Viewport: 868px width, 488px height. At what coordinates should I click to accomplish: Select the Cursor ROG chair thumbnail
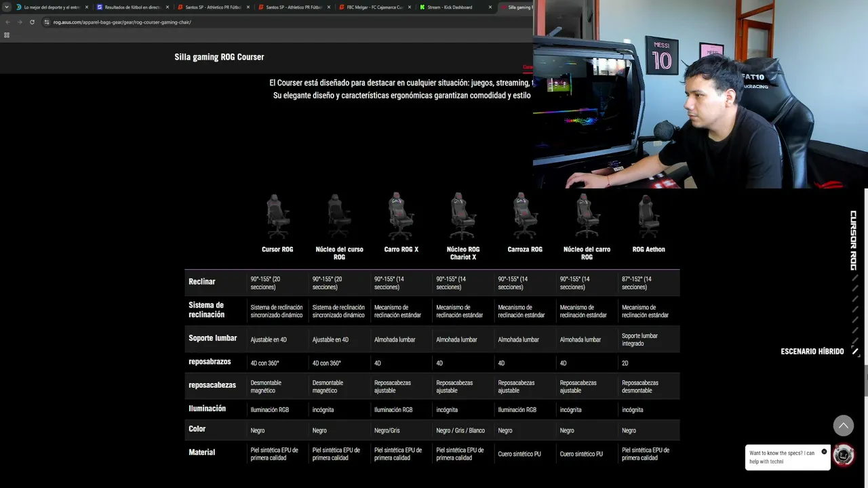(x=277, y=216)
